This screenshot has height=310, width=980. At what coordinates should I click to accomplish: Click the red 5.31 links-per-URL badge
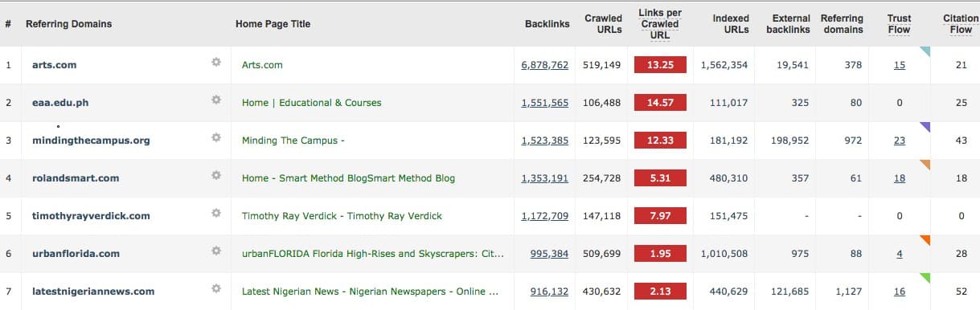click(x=659, y=178)
